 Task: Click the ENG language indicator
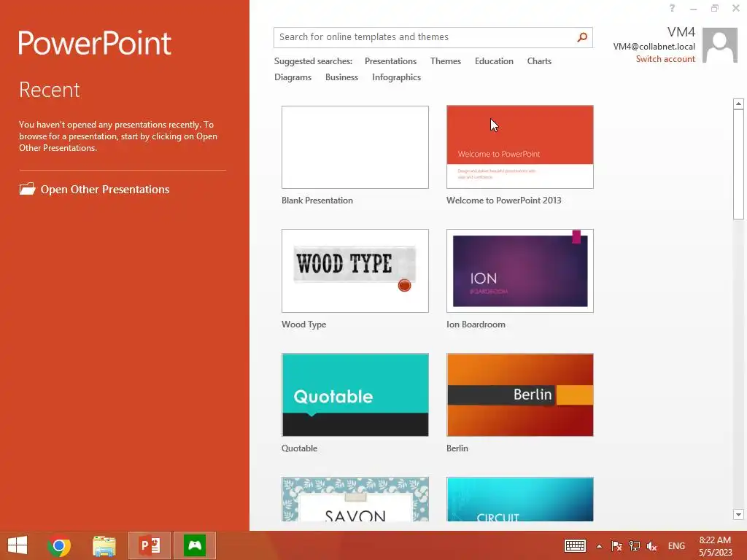[x=676, y=545]
